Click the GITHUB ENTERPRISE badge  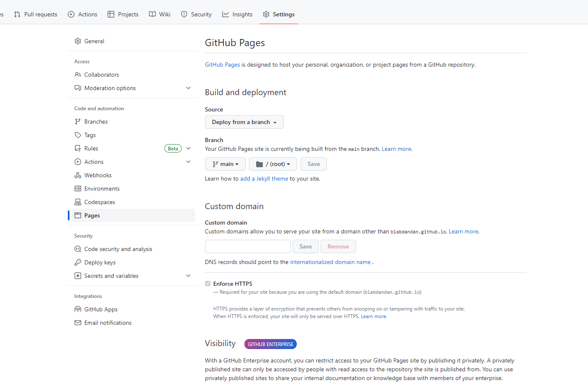pyautogui.click(x=270, y=344)
